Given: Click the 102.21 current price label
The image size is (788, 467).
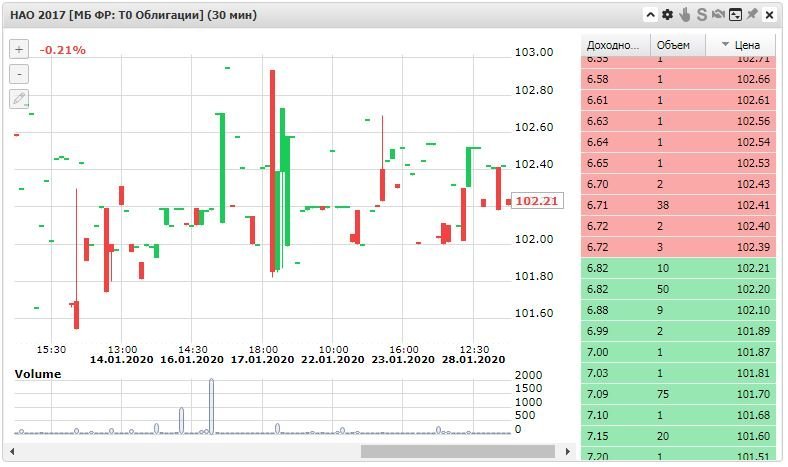Looking at the screenshot, I should (x=537, y=201).
